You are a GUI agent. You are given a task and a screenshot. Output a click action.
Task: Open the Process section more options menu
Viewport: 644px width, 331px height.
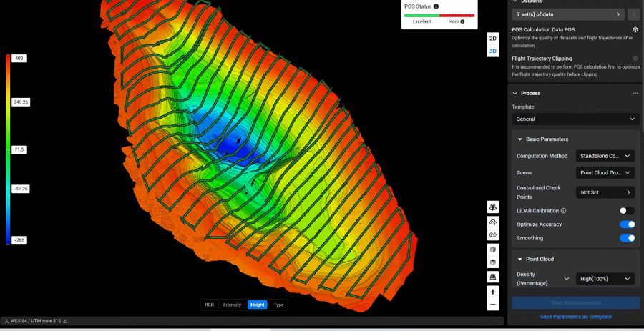[635, 93]
